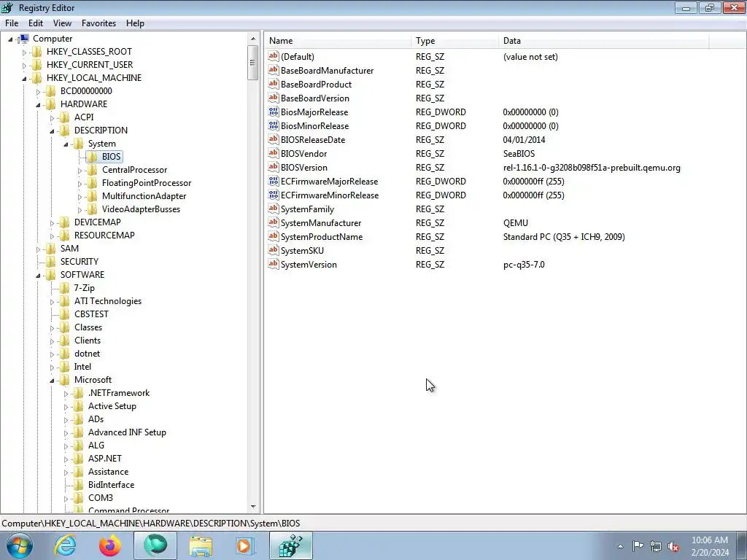Collapse the HARDWARE key
747x560 pixels.
38,104
